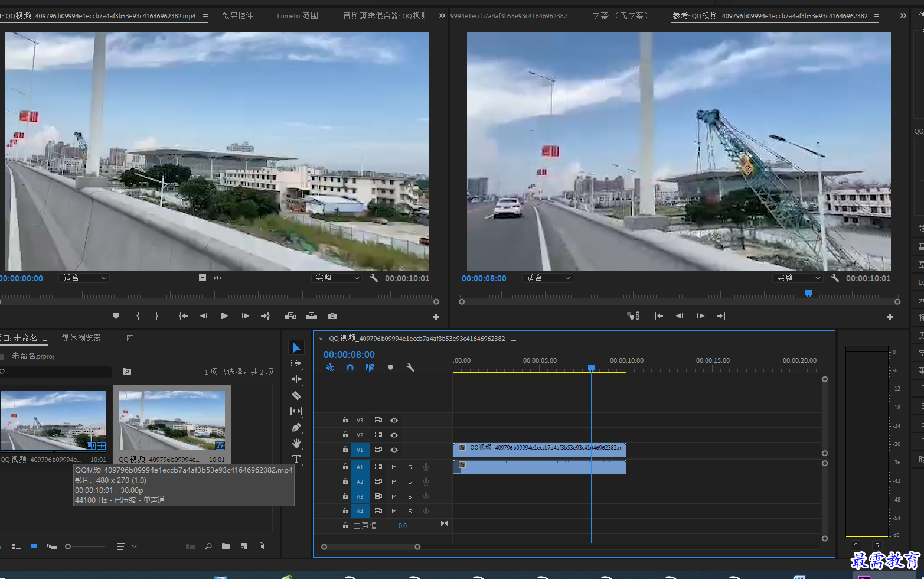This screenshot has width=924, height=579.
Task: Open timeline display settings wrench
Action: 410,367
